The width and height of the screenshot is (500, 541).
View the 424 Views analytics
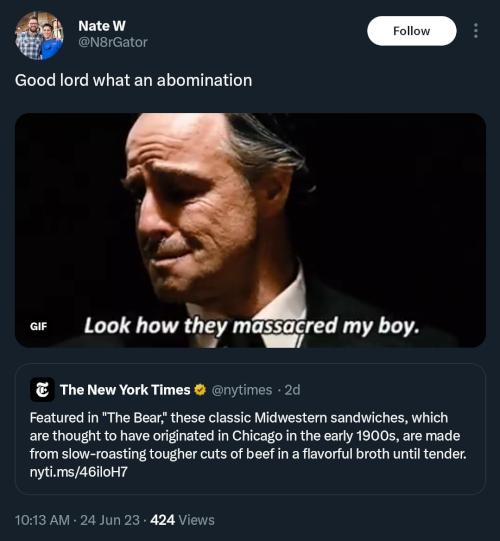point(182,520)
